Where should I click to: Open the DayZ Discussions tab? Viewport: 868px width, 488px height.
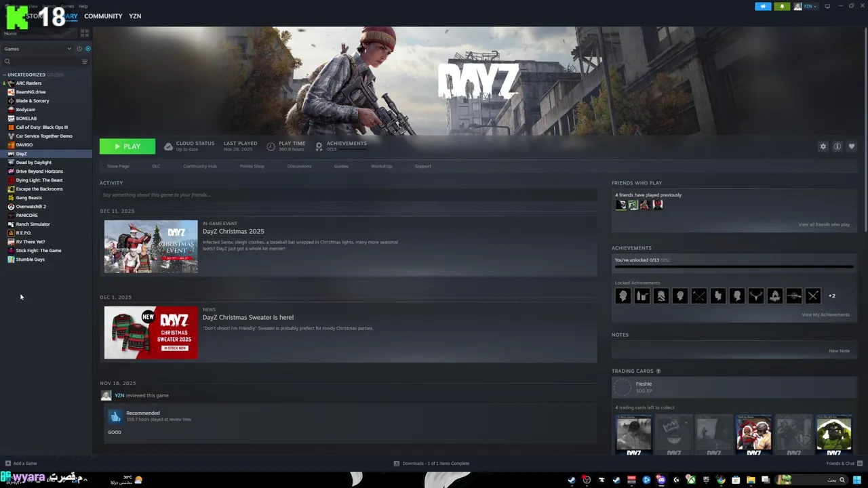299,166
